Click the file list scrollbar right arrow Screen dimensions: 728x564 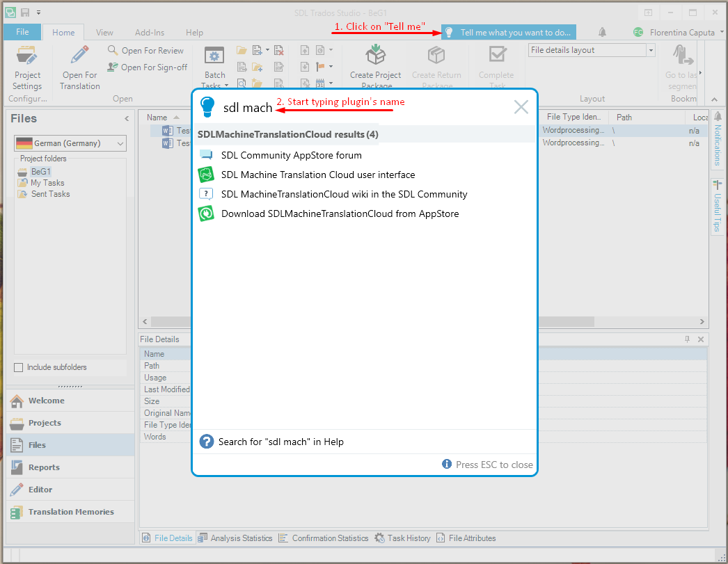point(702,321)
